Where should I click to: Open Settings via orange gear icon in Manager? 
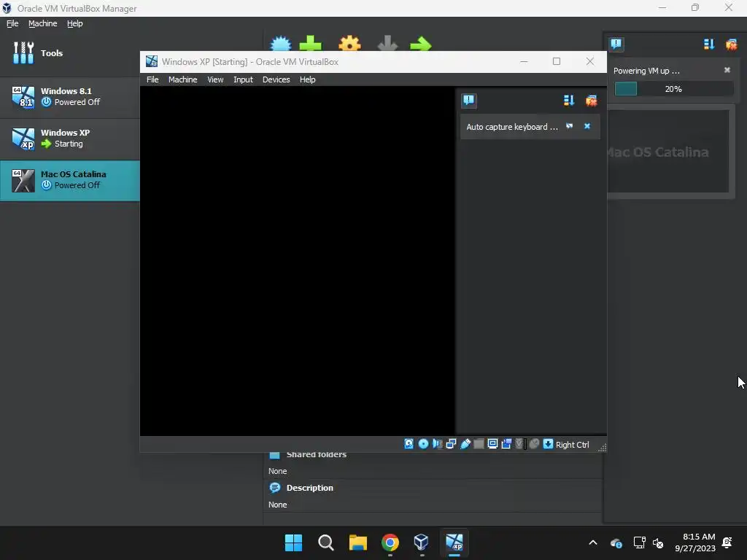point(349,44)
